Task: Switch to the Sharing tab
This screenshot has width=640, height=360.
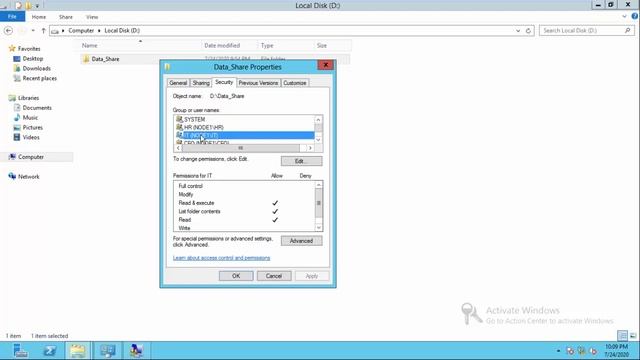Action: [x=201, y=83]
